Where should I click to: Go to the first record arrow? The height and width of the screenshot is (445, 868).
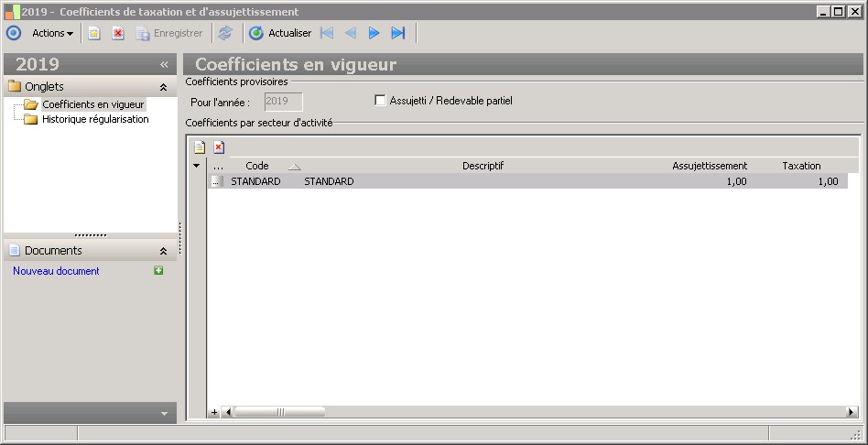coord(327,33)
